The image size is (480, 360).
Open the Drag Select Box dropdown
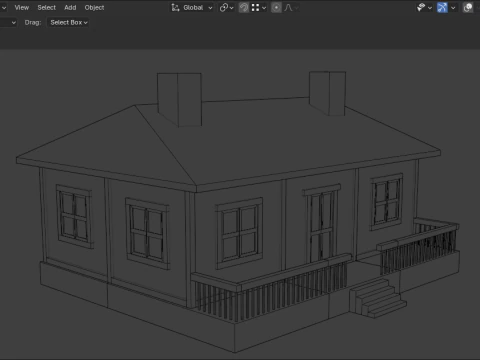coord(69,22)
